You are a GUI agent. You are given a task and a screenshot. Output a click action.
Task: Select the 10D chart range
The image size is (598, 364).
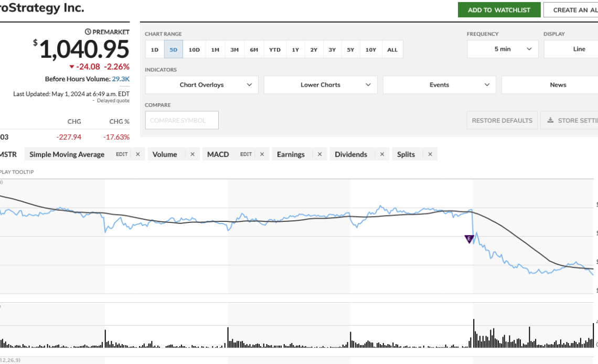tap(194, 49)
